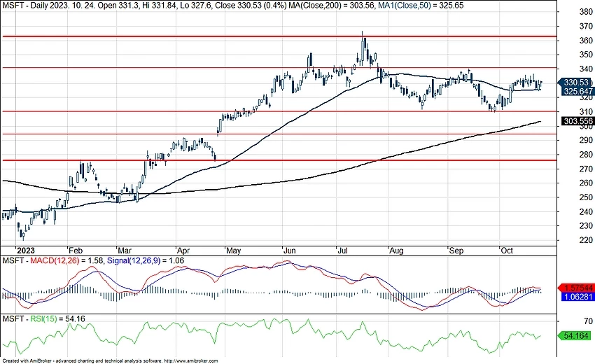Click the 290 price axis label
595x364 pixels.
[x=587, y=140]
